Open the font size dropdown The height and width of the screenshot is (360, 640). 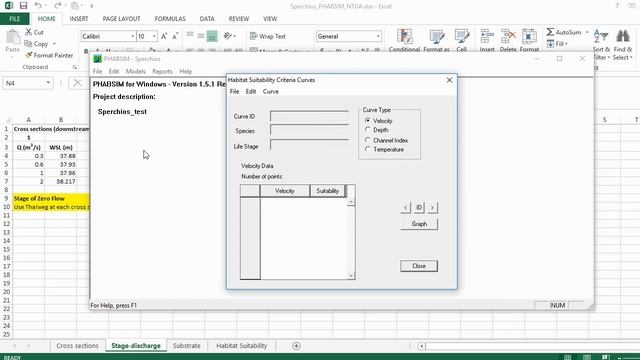click(x=154, y=36)
